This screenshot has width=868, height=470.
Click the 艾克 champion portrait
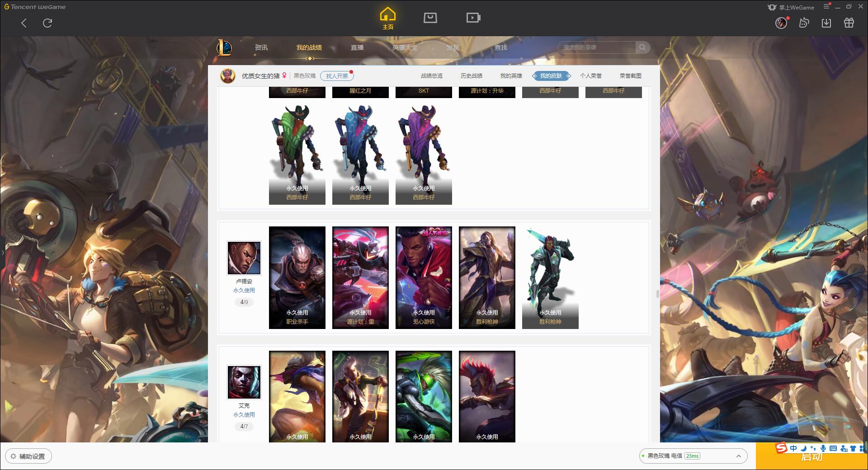click(244, 382)
